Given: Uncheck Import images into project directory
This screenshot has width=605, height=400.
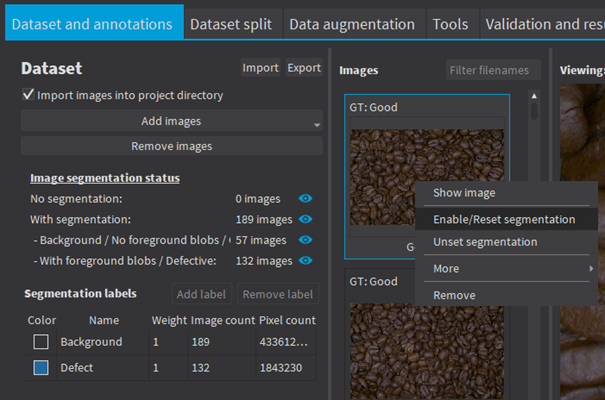Looking at the screenshot, I should coord(28,95).
